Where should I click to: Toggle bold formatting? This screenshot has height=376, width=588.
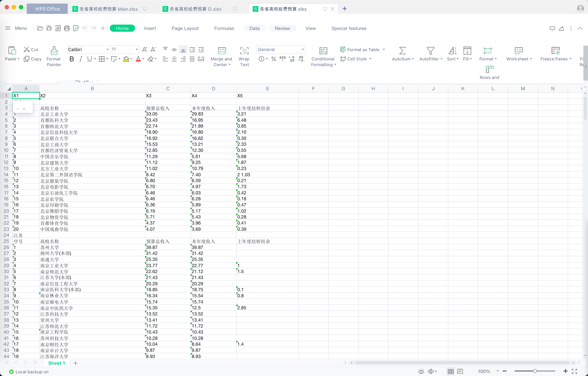click(72, 59)
